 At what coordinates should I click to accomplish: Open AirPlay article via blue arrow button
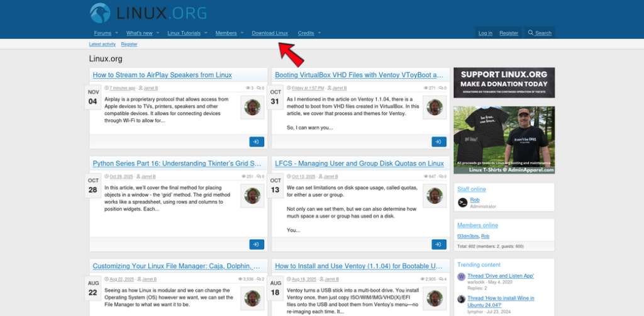(256, 142)
